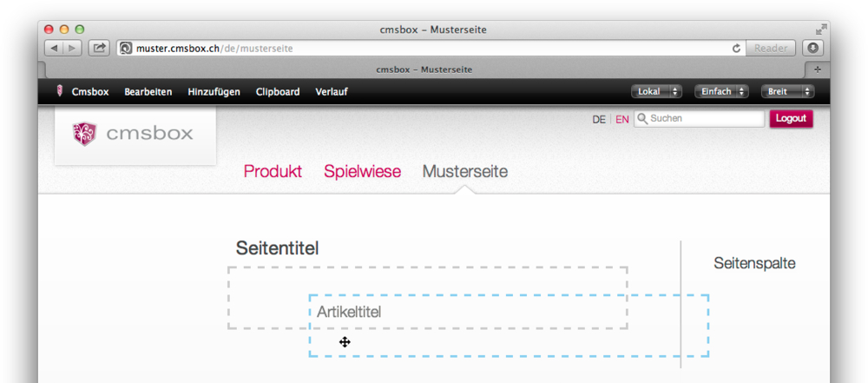Image resolution: width=868 pixels, height=383 pixels.
Task: Open the Verlauf menu
Action: pyautogui.click(x=332, y=91)
